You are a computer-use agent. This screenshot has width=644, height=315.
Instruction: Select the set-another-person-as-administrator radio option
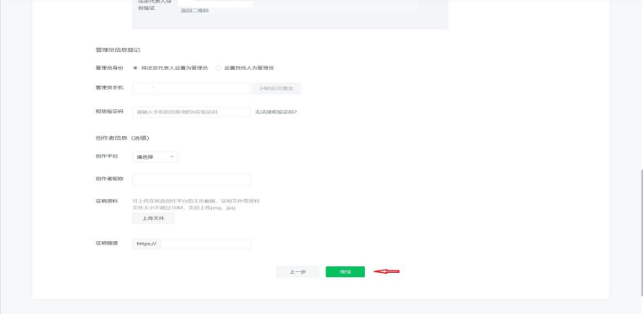pyautogui.click(x=218, y=68)
